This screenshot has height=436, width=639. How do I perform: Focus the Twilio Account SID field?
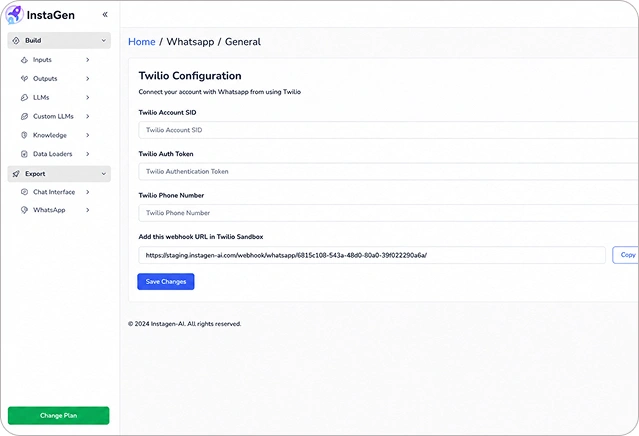click(x=388, y=130)
